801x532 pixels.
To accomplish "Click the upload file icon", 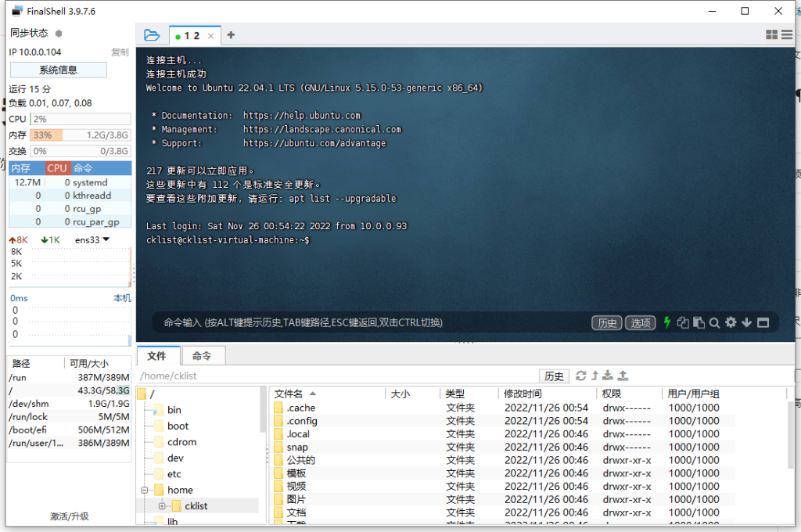I will (x=623, y=376).
